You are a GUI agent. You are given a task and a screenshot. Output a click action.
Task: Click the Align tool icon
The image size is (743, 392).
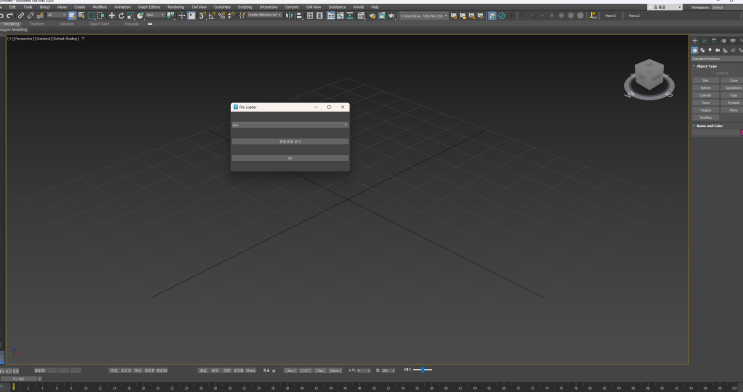click(x=299, y=16)
